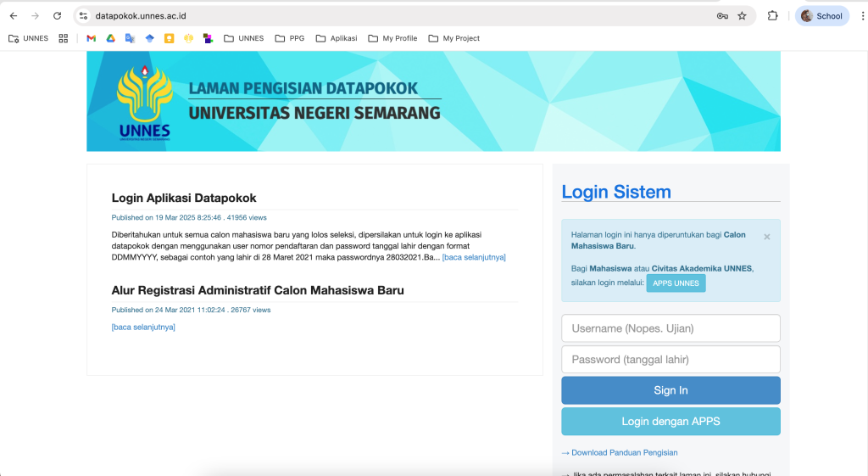This screenshot has width=868, height=476.
Task: Open the site information icon in address bar
Action: 83,16
